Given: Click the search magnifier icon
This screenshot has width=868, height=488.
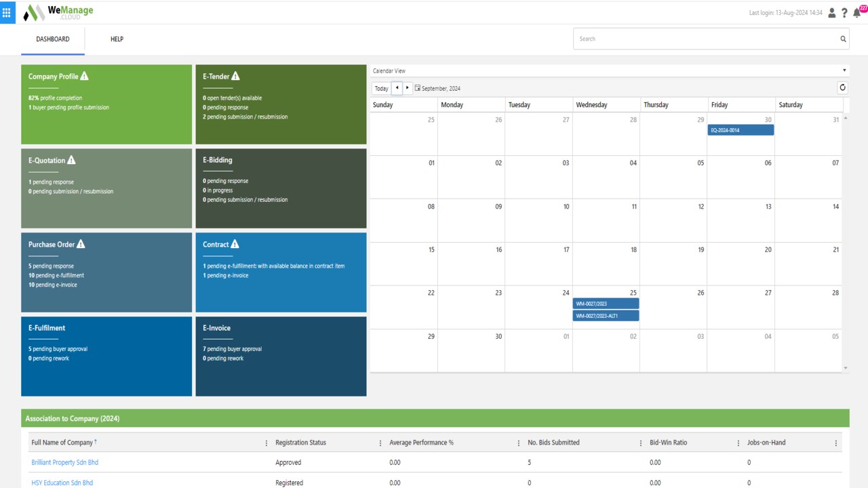Looking at the screenshot, I should (843, 39).
